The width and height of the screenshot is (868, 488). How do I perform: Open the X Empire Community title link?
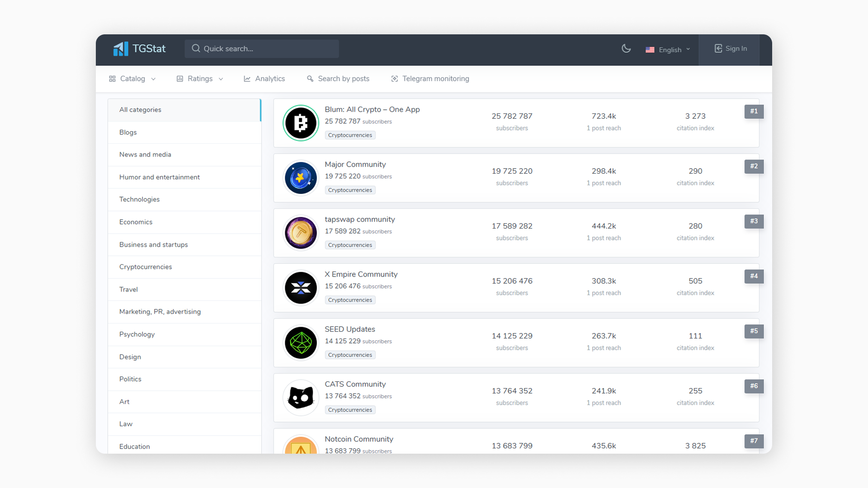[361, 274]
